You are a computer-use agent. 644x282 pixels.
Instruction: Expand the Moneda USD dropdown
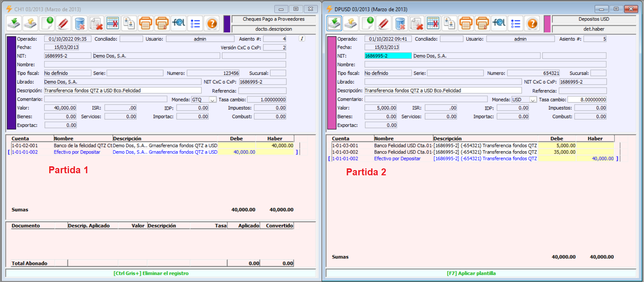coord(533,100)
